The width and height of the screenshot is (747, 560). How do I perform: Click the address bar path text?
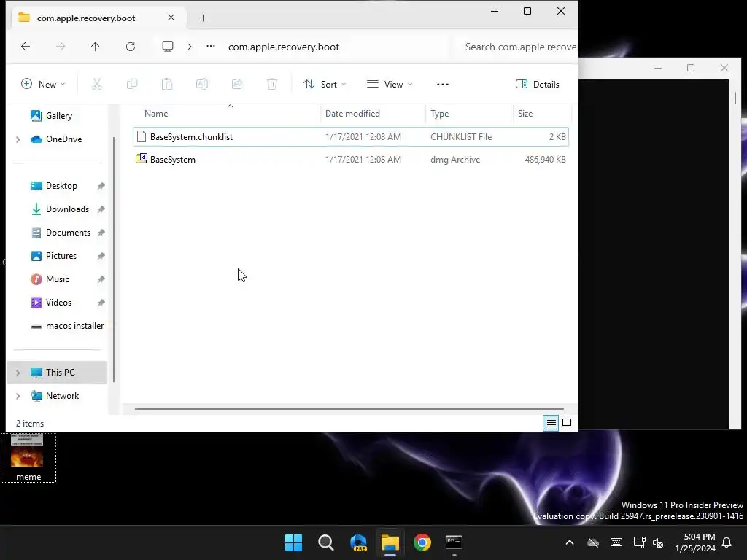tap(284, 47)
